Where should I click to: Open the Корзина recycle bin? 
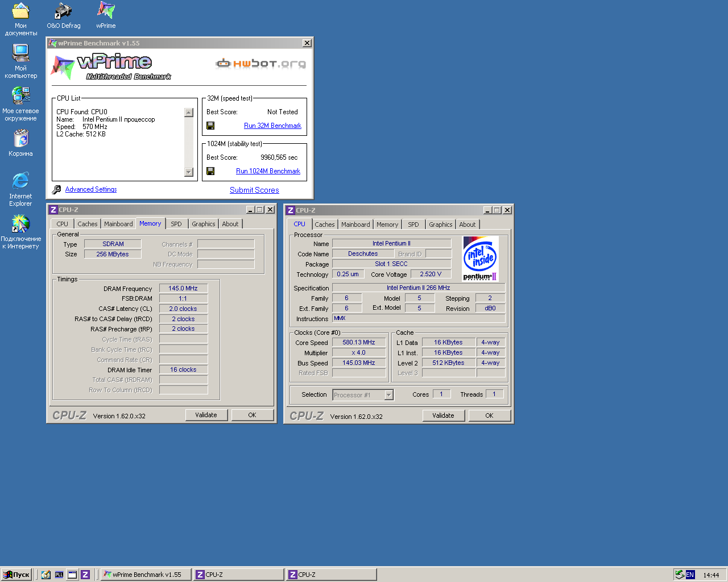[21, 143]
